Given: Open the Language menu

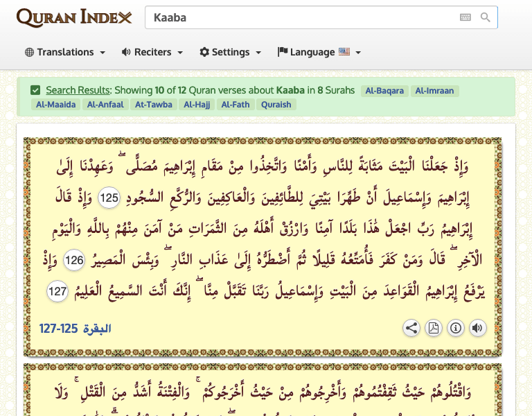Looking at the screenshot, I should tap(319, 52).
